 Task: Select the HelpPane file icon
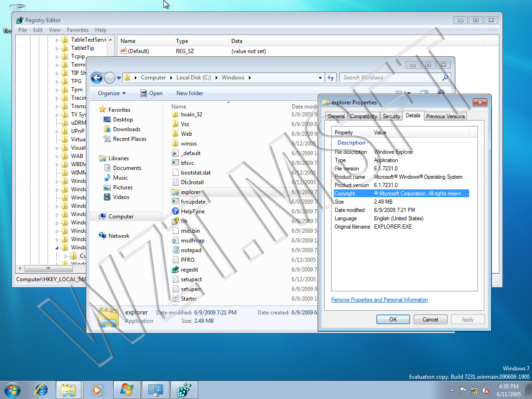(175, 212)
